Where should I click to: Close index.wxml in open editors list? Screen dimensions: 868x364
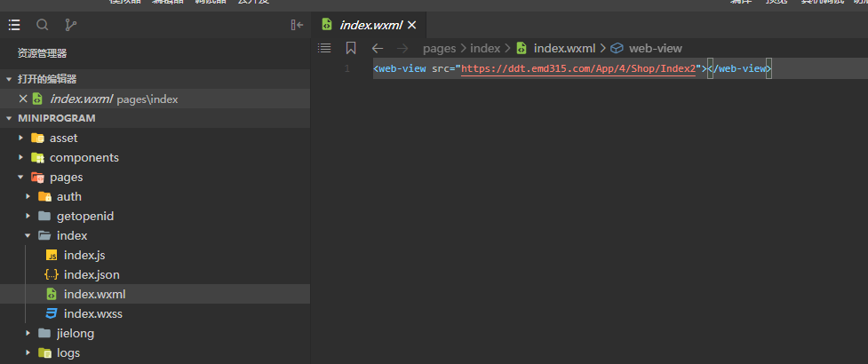pyautogui.click(x=23, y=99)
